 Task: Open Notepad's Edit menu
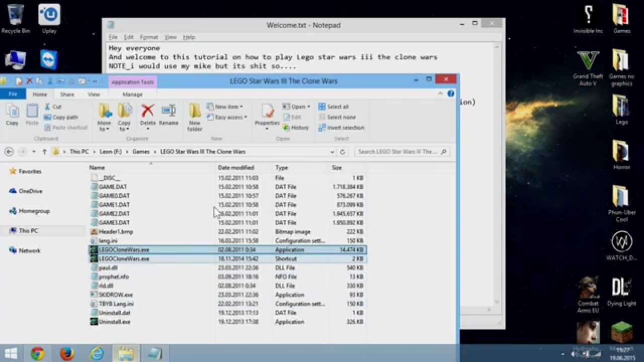[x=129, y=37]
